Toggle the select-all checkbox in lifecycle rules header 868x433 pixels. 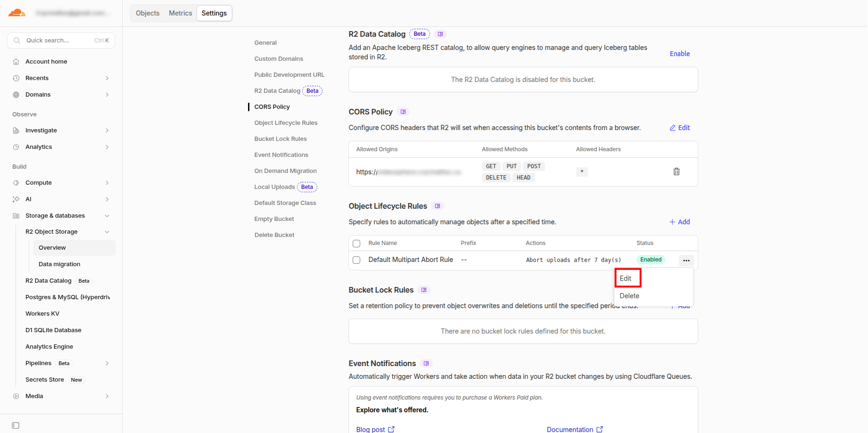click(356, 244)
